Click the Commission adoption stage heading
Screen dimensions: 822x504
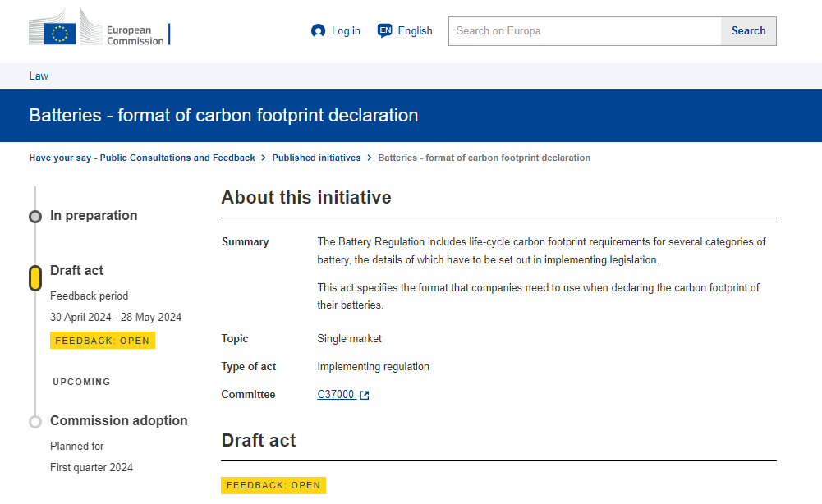119,421
